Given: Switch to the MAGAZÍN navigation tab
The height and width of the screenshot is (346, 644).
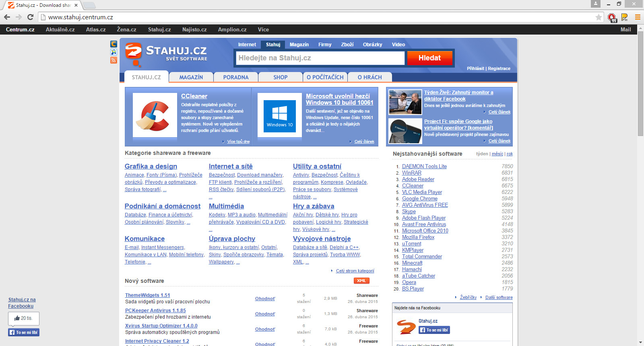Looking at the screenshot, I should coord(191,77).
